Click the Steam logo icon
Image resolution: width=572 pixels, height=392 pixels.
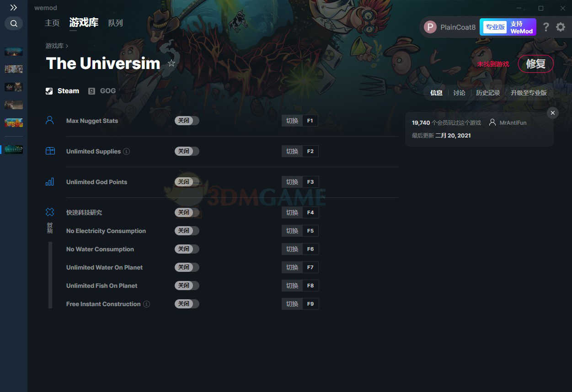pos(49,91)
